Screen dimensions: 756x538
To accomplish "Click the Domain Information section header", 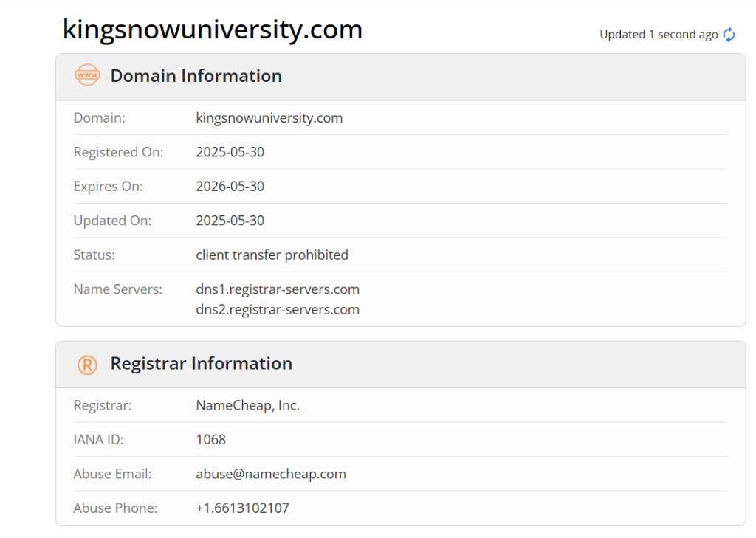I will coord(196,76).
